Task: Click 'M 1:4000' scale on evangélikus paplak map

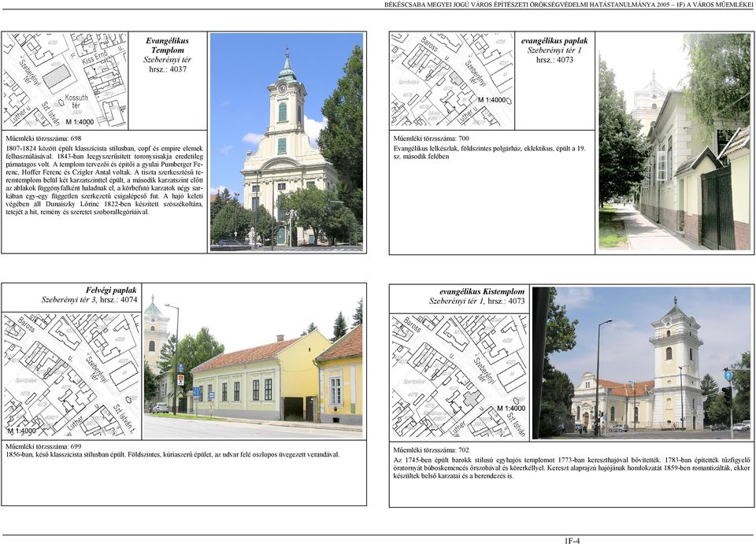Action: point(492,100)
